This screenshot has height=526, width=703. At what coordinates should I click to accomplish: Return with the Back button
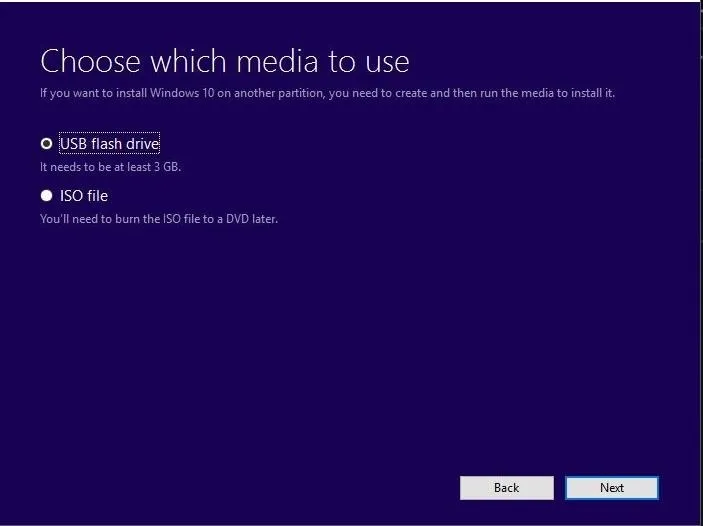point(507,487)
